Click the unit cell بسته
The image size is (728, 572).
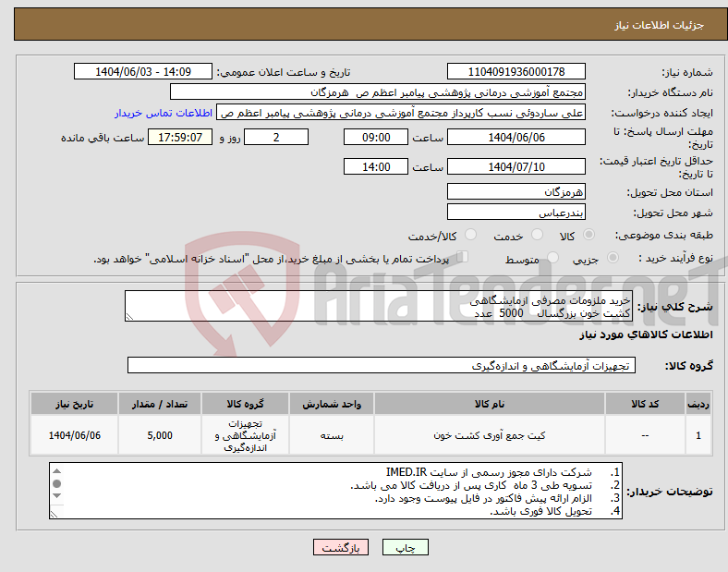[332, 435]
